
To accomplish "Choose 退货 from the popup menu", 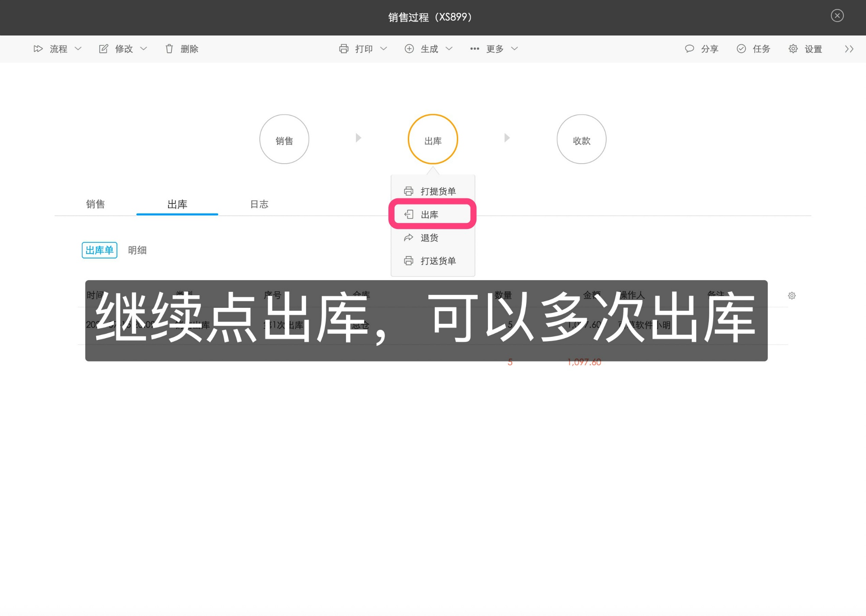I will tap(433, 238).
